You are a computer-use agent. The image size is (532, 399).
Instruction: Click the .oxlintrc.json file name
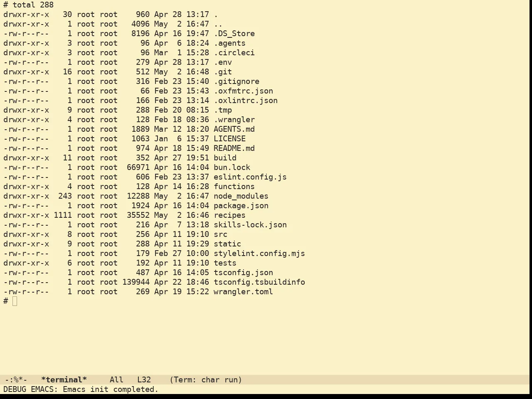click(246, 101)
